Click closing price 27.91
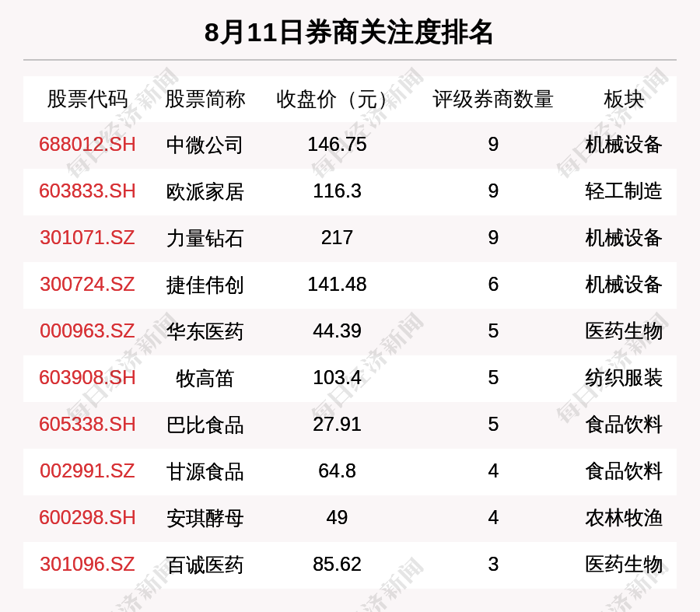Image resolution: width=700 pixels, height=612 pixels. tap(337, 424)
